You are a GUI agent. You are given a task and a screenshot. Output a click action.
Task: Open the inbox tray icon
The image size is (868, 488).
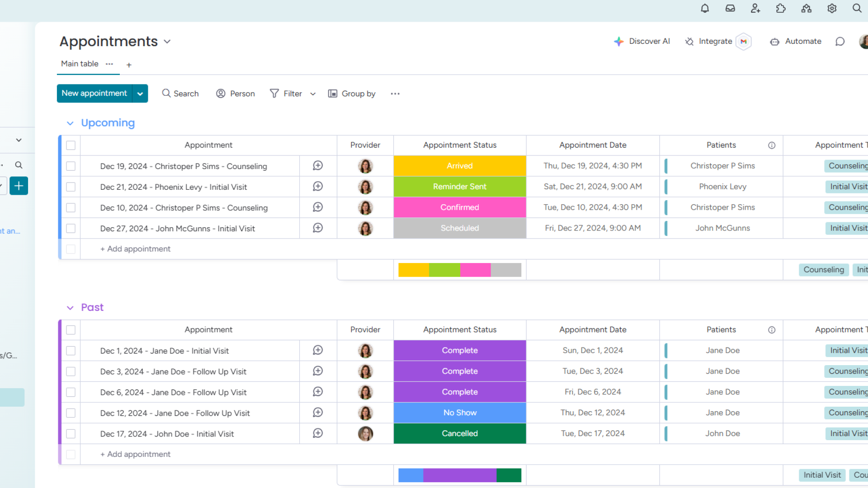click(x=730, y=8)
